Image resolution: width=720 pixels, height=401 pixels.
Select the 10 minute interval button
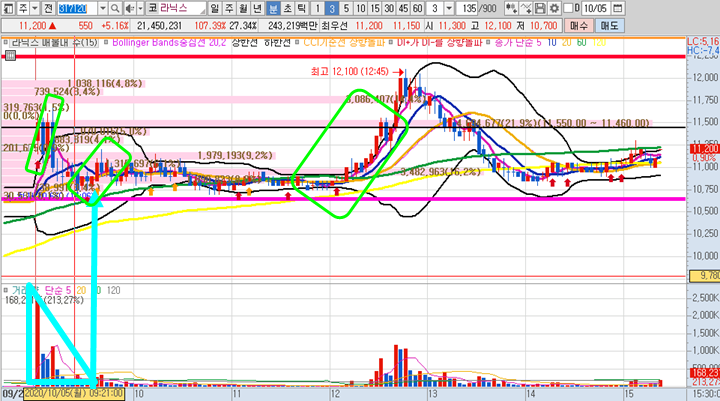pos(361,8)
